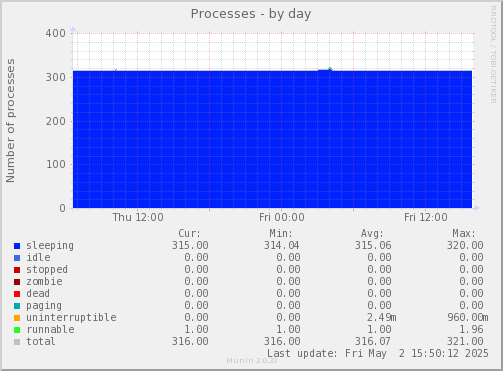Click the 400 y-axis tick label
This screenshot has width=503, height=371.
pyautogui.click(x=56, y=33)
